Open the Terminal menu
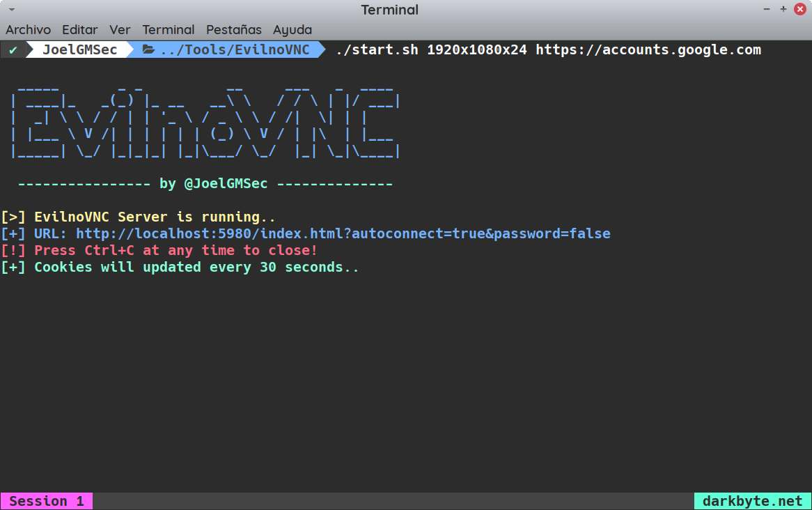This screenshot has height=510, width=812. pos(169,29)
